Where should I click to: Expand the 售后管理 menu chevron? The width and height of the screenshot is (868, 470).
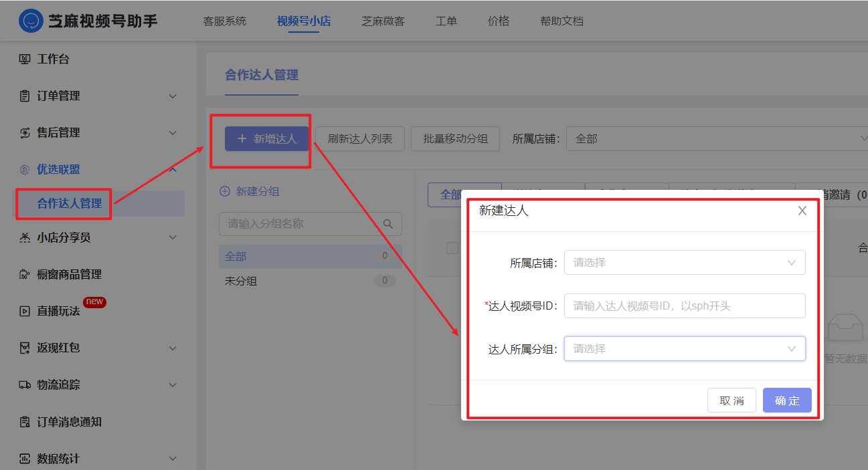[x=173, y=133]
